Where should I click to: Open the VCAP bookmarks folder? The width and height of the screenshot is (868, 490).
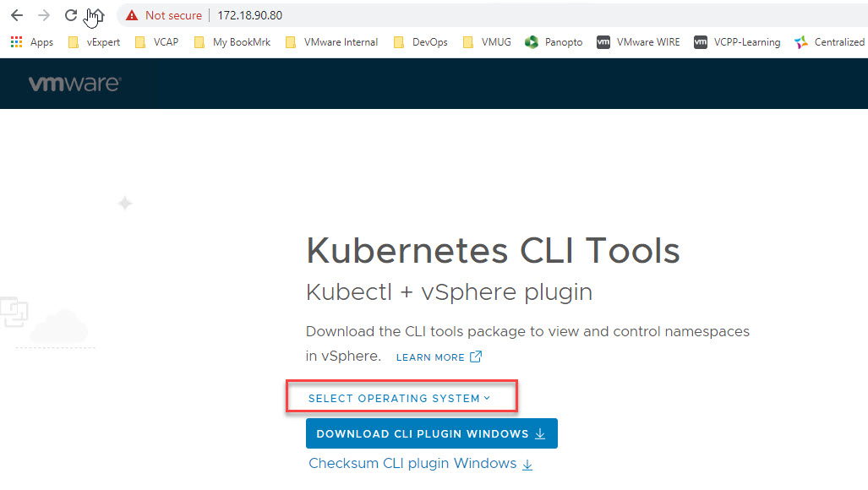click(x=156, y=42)
